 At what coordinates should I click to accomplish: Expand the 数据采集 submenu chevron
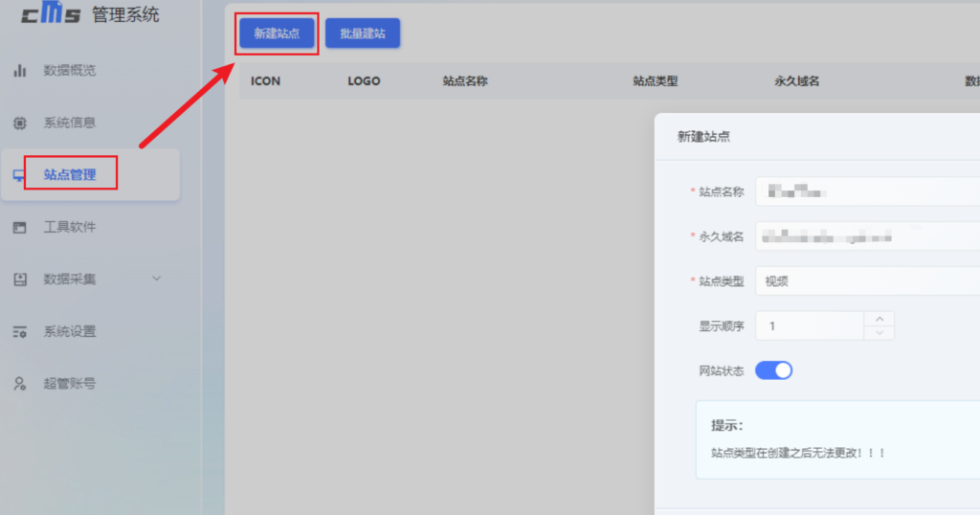tap(157, 279)
